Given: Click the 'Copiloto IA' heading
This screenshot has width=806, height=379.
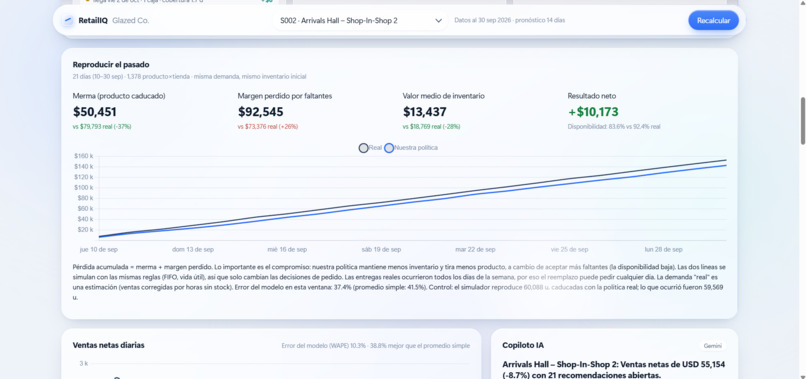Looking at the screenshot, I should pyautogui.click(x=523, y=346).
